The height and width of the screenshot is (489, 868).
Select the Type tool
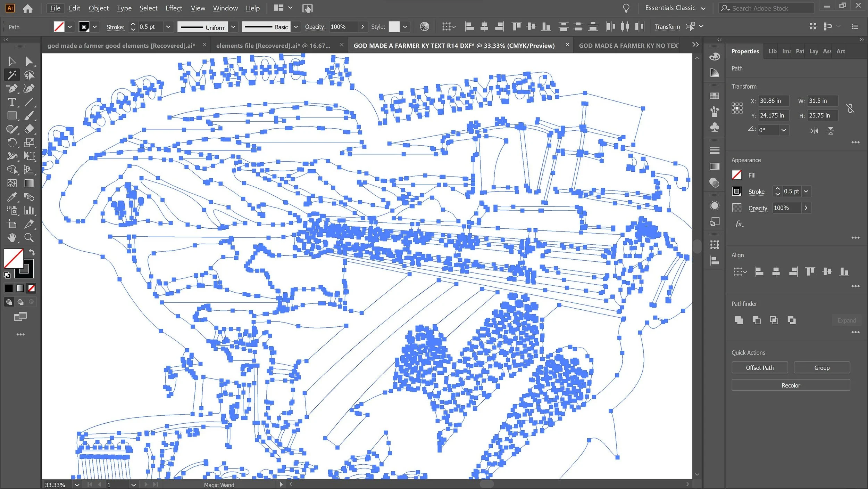coord(12,102)
